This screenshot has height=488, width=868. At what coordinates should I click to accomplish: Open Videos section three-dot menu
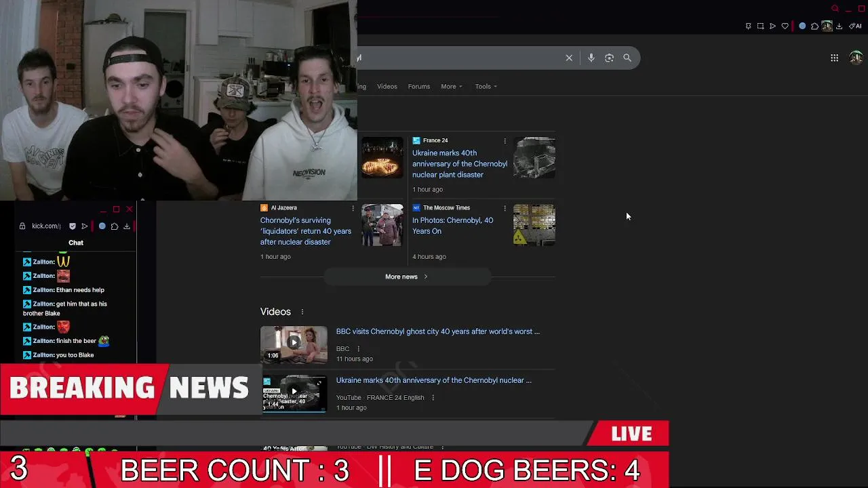(302, 312)
